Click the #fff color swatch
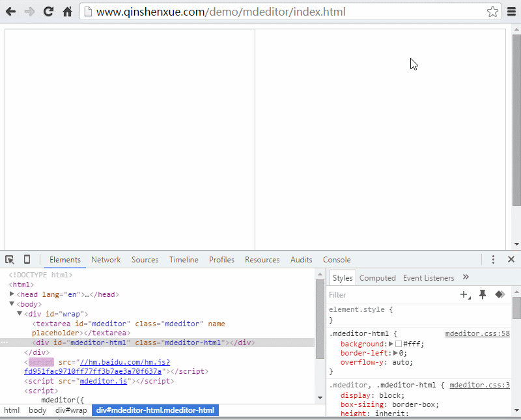Image resolution: width=521 pixels, height=420 pixels. coord(399,344)
